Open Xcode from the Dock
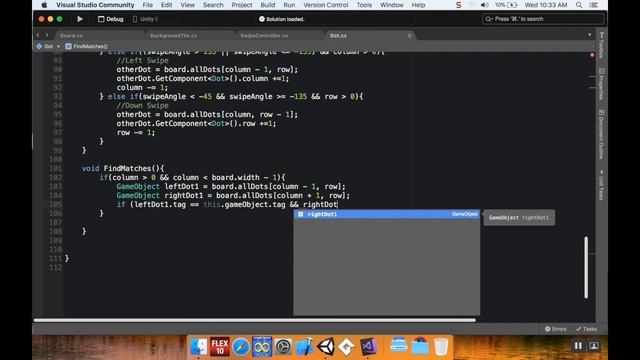 tap(304, 347)
